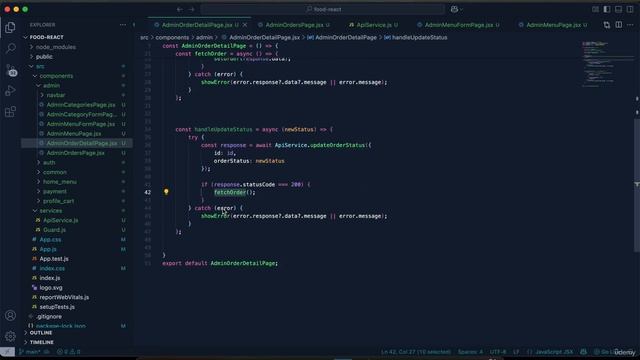Open AdminCategoriesPage.jsx in explorer

coord(81,105)
